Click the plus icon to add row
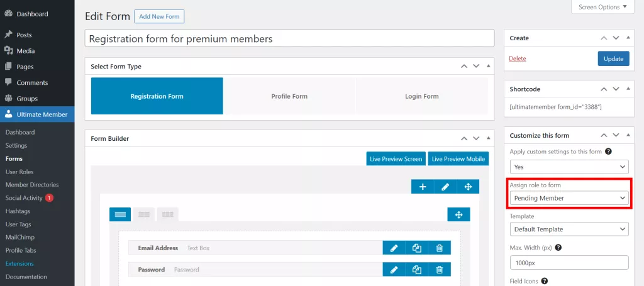The height and width of the screenshot is (286, 644). coord(423,187)
